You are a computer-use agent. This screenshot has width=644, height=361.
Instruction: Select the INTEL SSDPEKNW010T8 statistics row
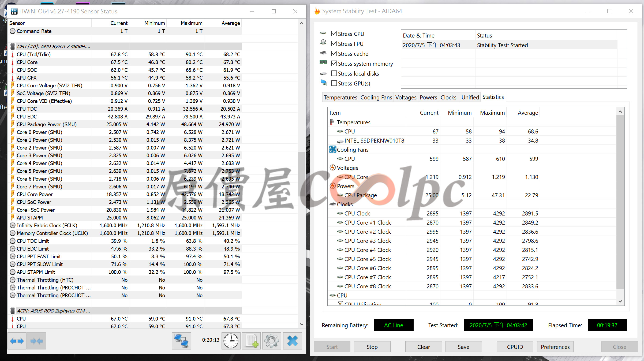(434, 140)
